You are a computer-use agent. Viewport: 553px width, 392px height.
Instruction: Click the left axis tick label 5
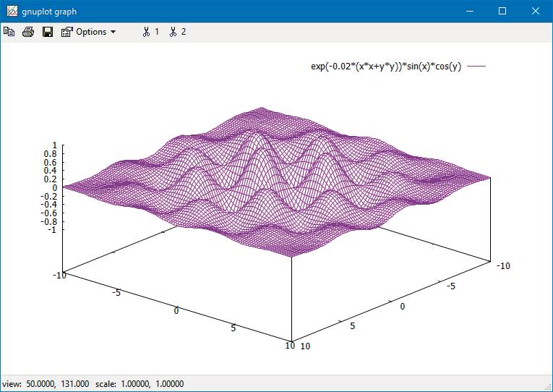coord(233,328)
